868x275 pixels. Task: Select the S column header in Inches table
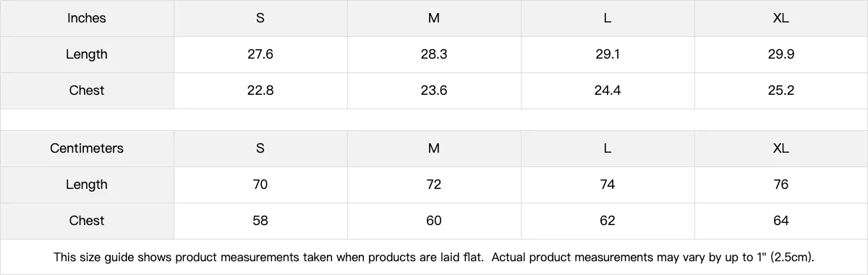pos(260,18)
